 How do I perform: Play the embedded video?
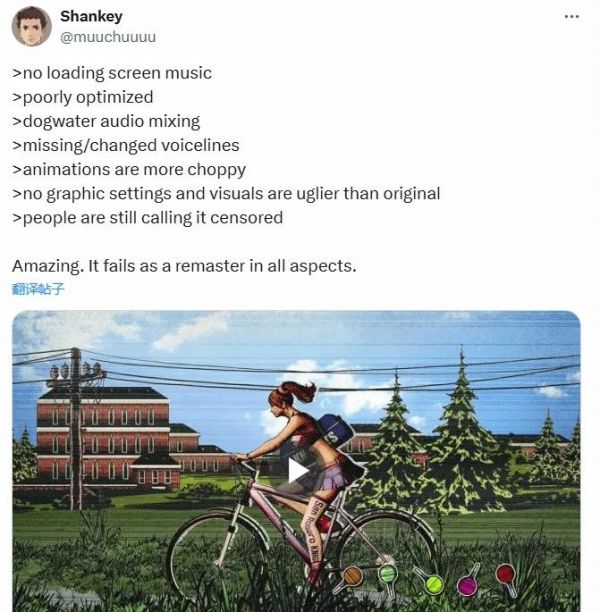299,471
